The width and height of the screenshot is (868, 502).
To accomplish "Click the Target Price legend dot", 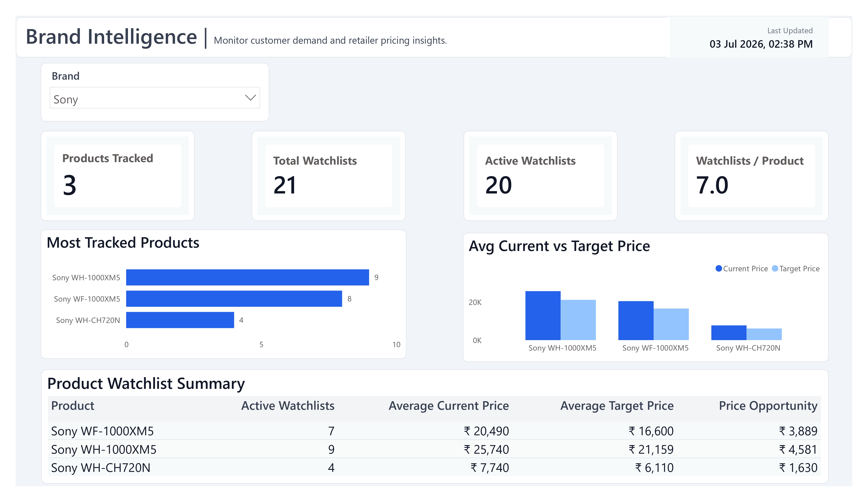I will pyautogui.click(x=775, y=268).
